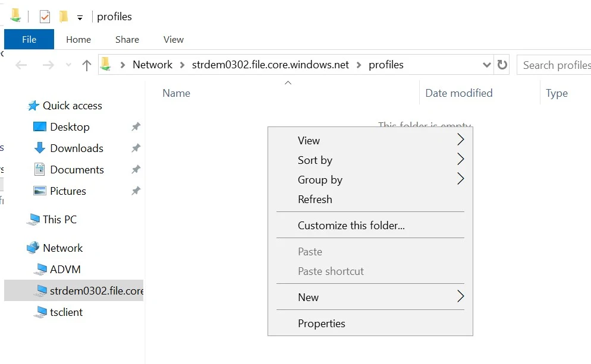Screen dimensions: 591x364
Task: Click the Refresh address bar button
Action: coord(502,65)
